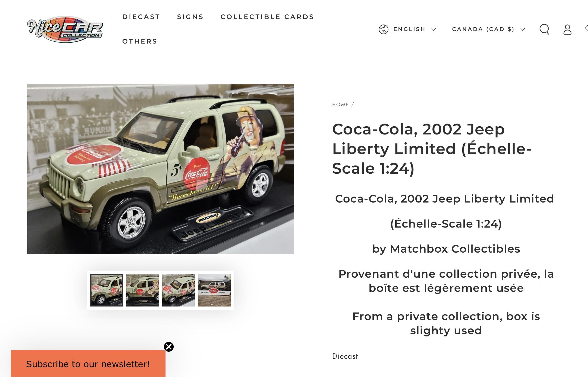Select the second Jeep side-view thumbnail
Image resolution: width=588 pixels, height=377 pixels.
click(x=143, y=290)
